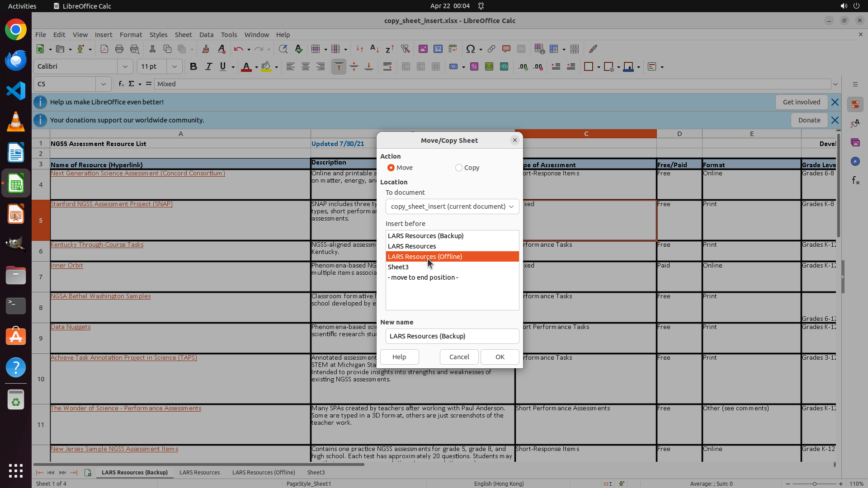868x488 pixels.
Task: Click the Format as Percent icon
Action: point(474,67)
